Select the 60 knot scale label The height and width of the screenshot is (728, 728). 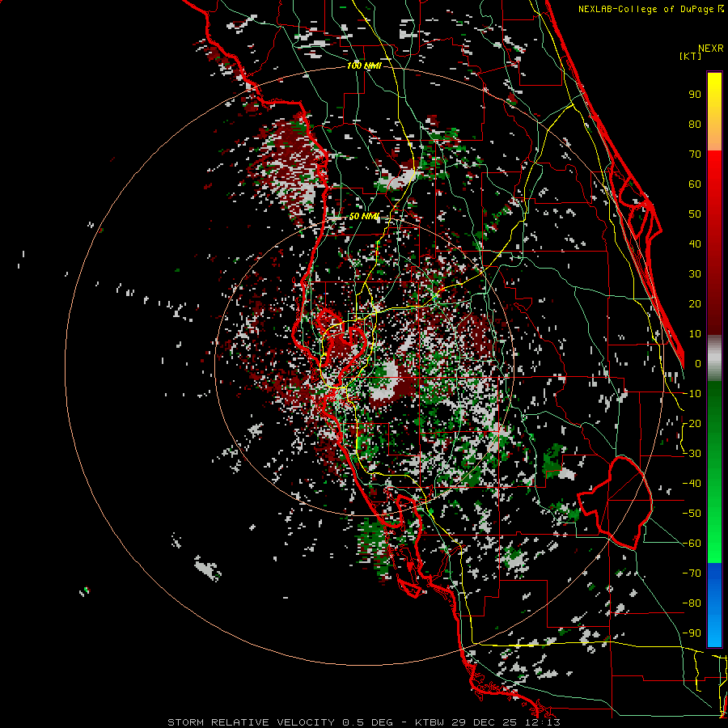[695, 184]
